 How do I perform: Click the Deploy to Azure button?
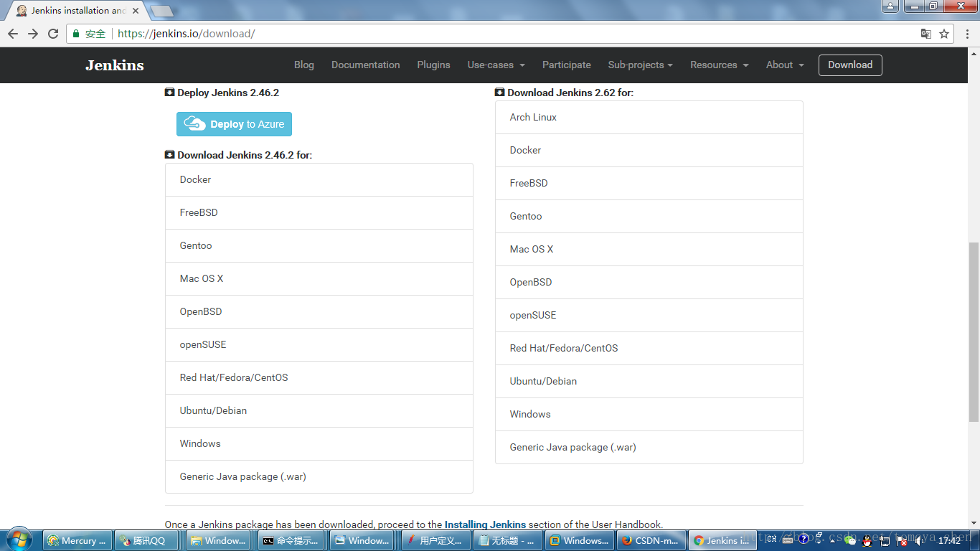pyautogui.click(x=235, y=124)
